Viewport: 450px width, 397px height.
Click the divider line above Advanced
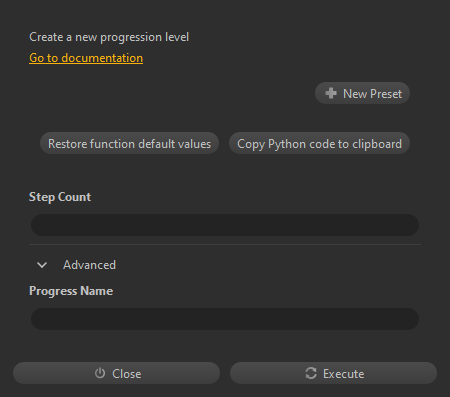pos(225,245)
